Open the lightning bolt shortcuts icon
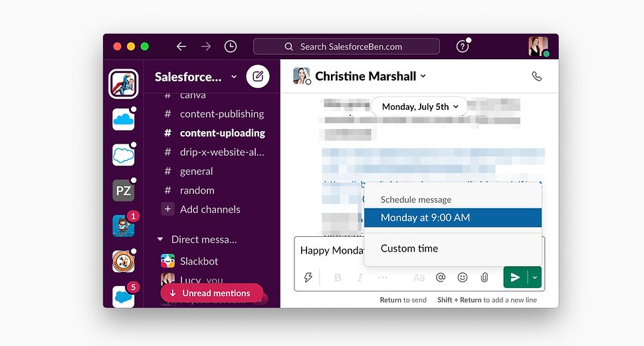The height and width of the screenshot is (346, 644). pyautogui.click(x=308, y=277)
